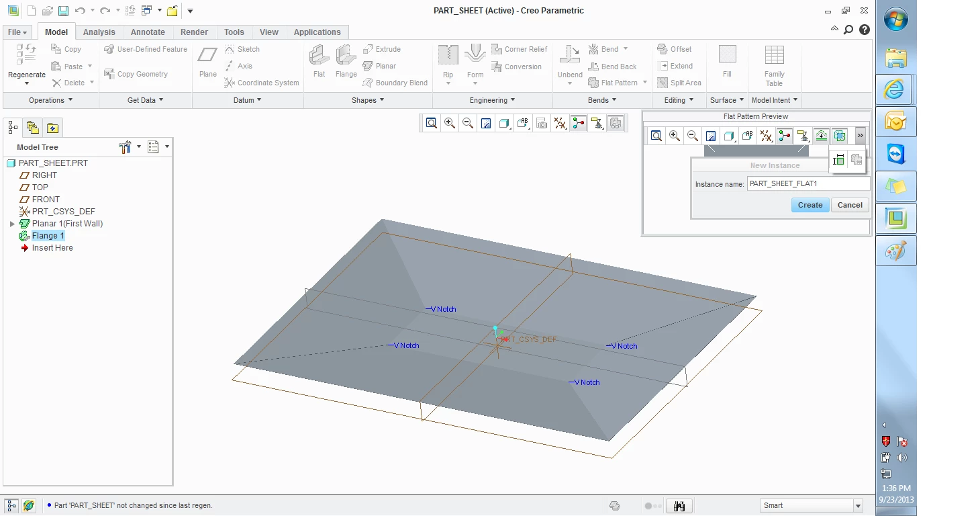Redo the last undone action
This screenshot has height=516, width=980.
pyautogui.click(x=105, y=11)
